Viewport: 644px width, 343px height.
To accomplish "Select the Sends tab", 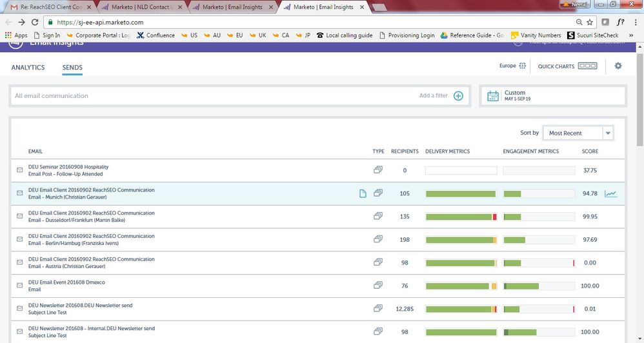I will (72, 68).
